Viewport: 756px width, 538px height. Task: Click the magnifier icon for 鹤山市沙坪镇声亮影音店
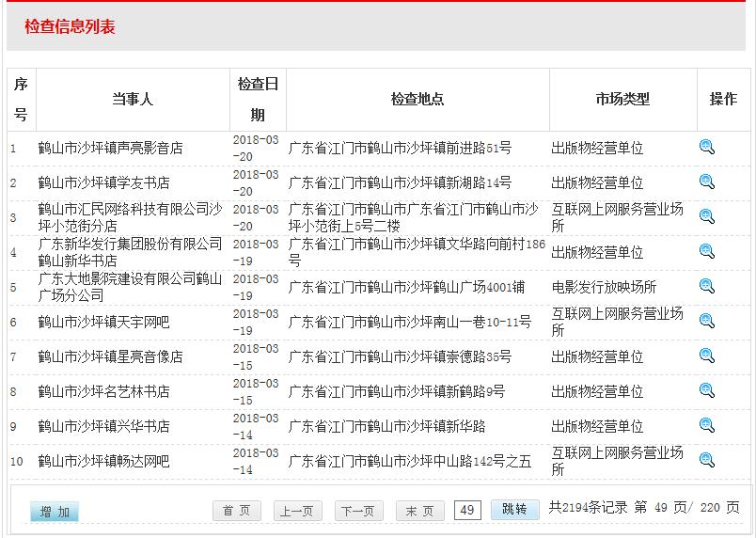(x=707, y=147)
